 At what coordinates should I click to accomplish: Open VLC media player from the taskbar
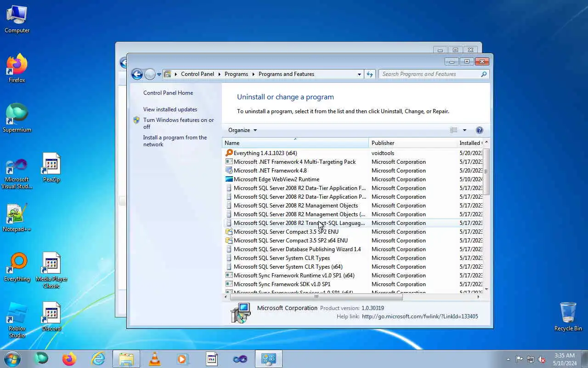[155, 359]
